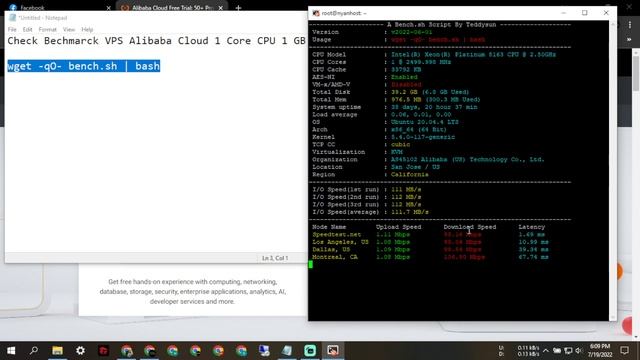Click Notepad status bar Ln, Col indicator

275,258
